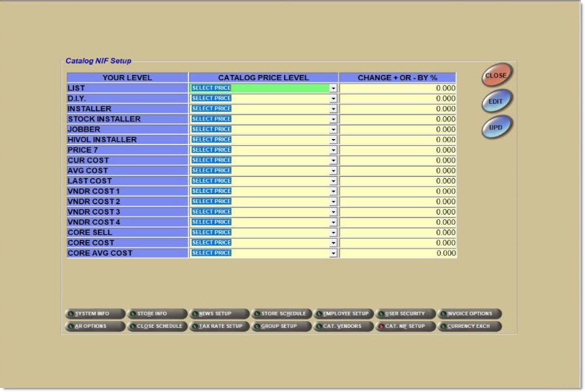The image size is (585, 392).
Task: Select the VNDR COST 1 level row label
Action: (127, 192)
